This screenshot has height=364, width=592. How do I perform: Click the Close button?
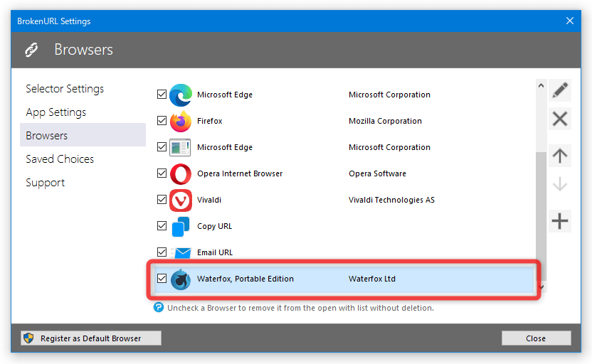(536, 338)
